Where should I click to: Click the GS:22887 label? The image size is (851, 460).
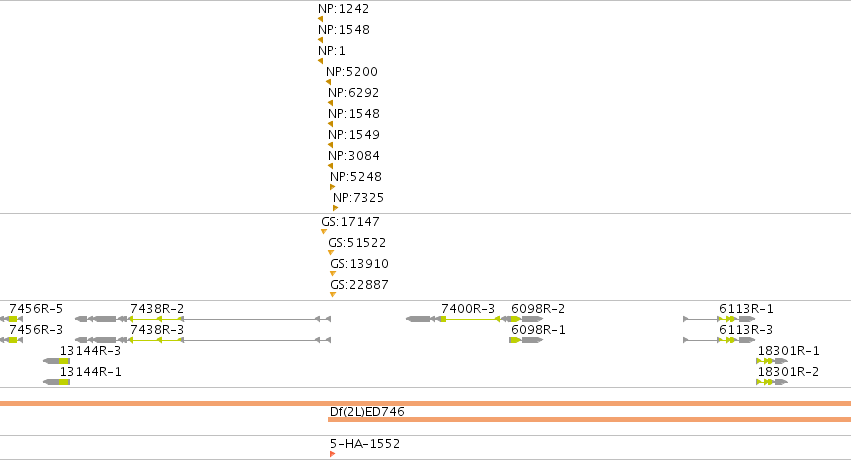tap(359, 284)
